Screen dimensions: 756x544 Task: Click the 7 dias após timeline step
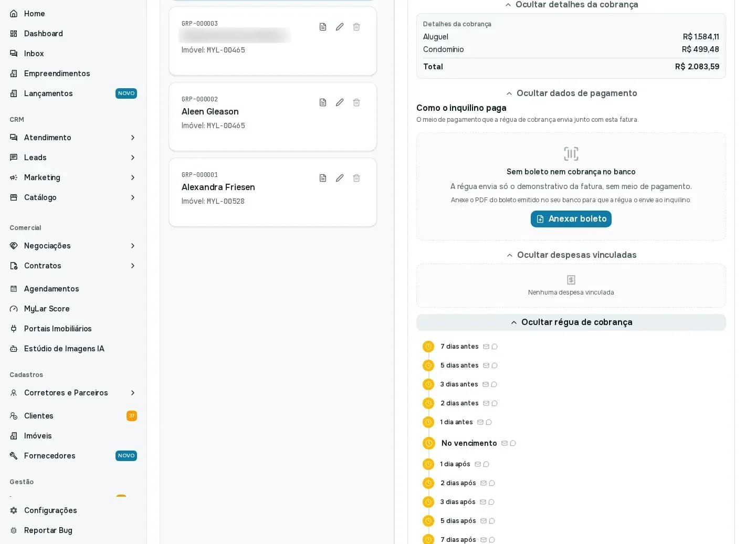458,540
